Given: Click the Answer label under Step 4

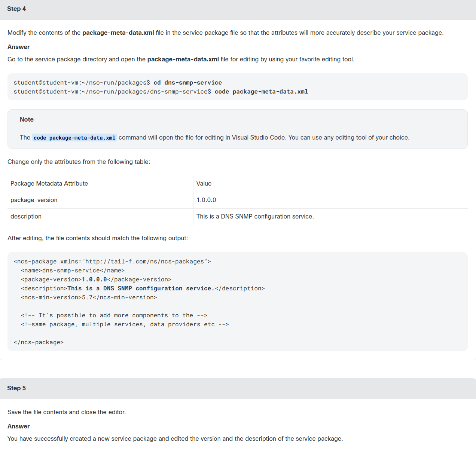Looking at the screenshot, I should point(18,47).
